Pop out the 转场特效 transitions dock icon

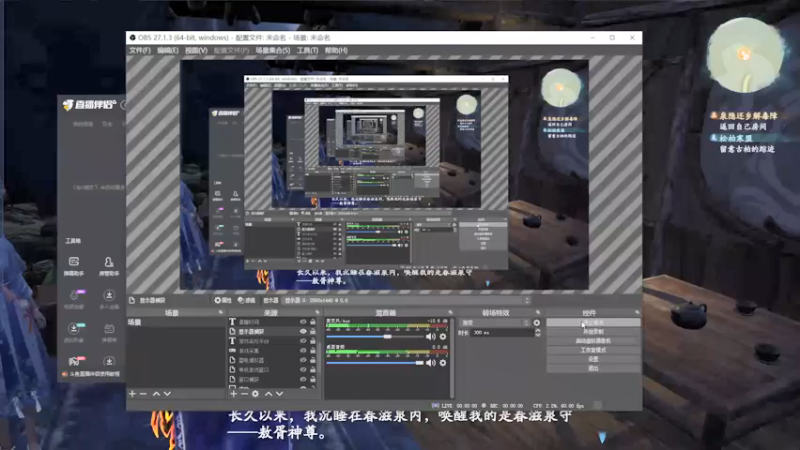click(x=538, y=312)
